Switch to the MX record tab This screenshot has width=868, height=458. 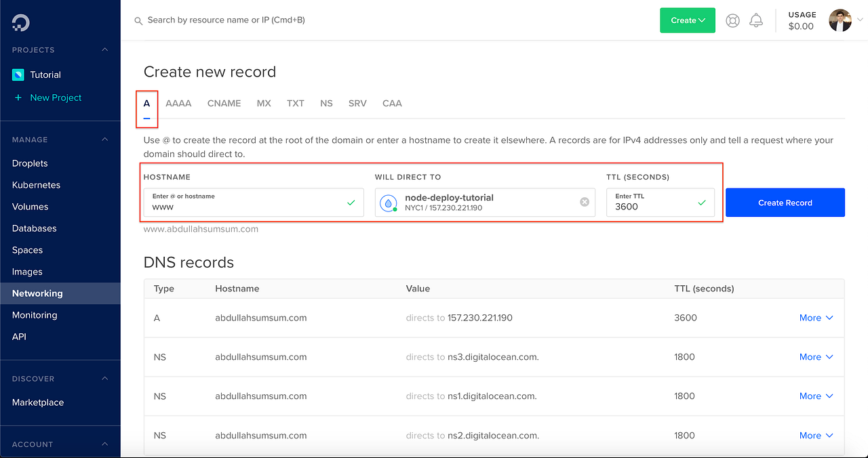[x=264, y=103]
